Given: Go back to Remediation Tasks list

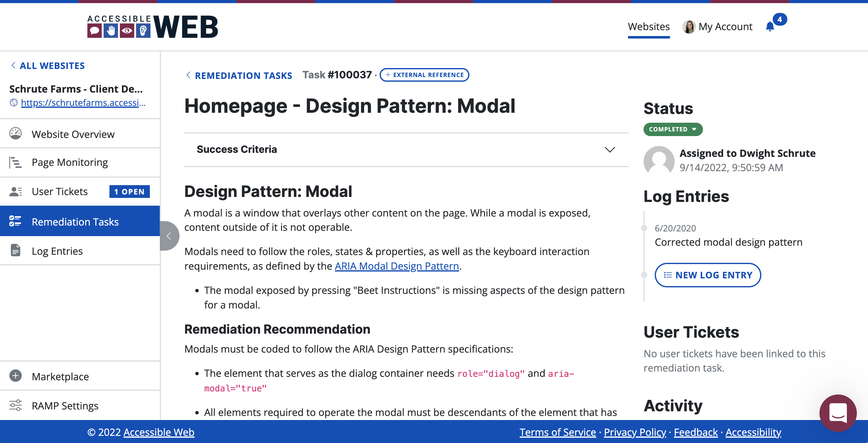Looking at the screenshot, I should 239,75.
